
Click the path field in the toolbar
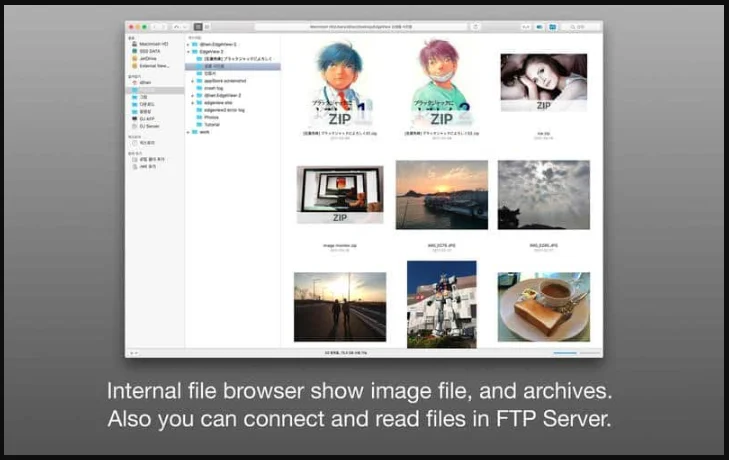click(361, 27)
